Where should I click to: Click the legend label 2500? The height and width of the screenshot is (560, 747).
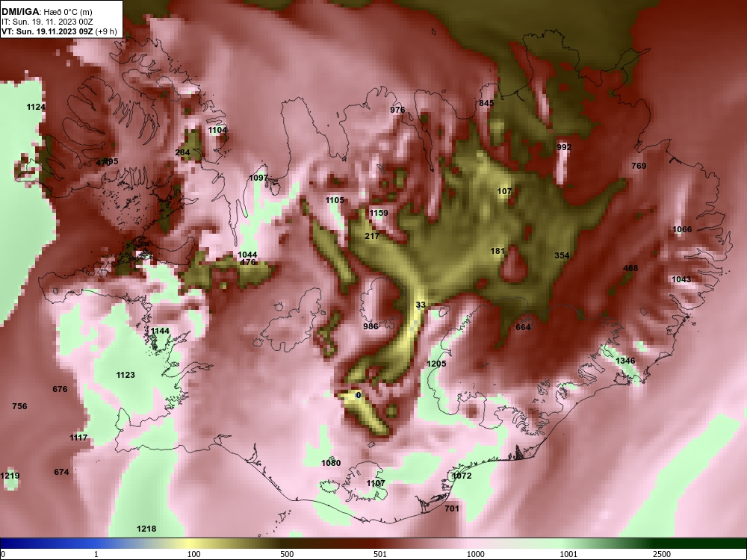[662, 554]
